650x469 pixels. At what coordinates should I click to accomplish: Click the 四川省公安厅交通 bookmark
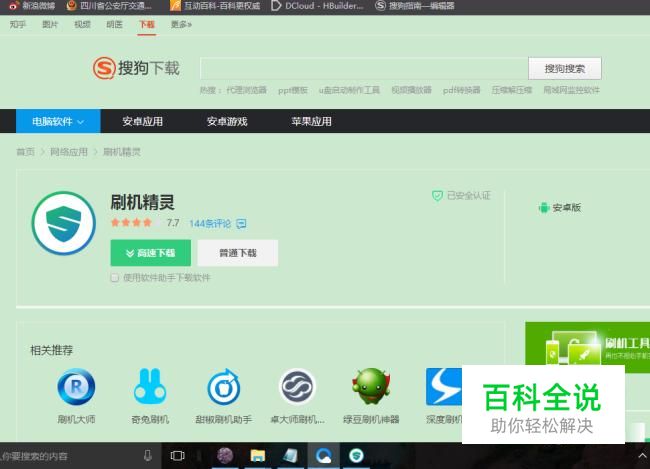[x=109, y=5]
